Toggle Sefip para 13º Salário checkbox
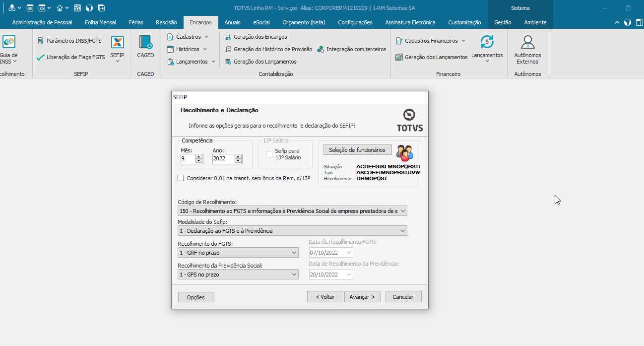The height and width of the screenshot is (346, 644). [x=269, y=154]
